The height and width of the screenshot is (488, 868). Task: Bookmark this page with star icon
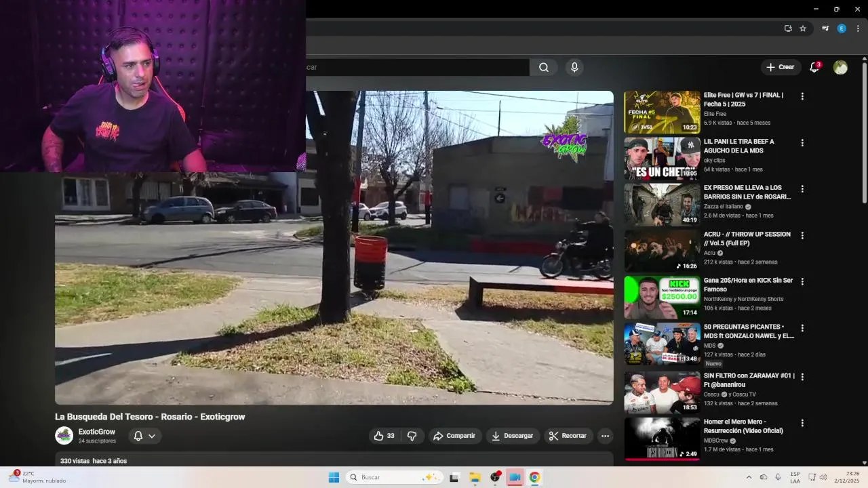803,28
